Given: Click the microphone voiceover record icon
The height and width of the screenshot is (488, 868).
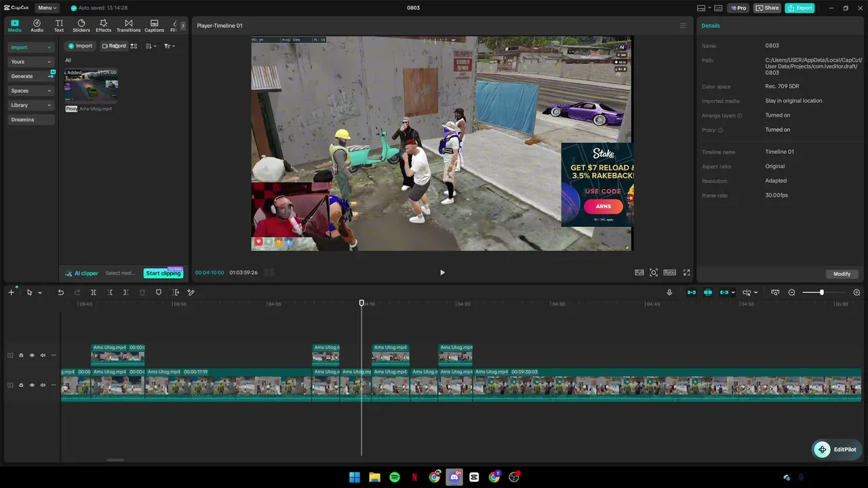Looking at the screenshot, I should (669, 293).
